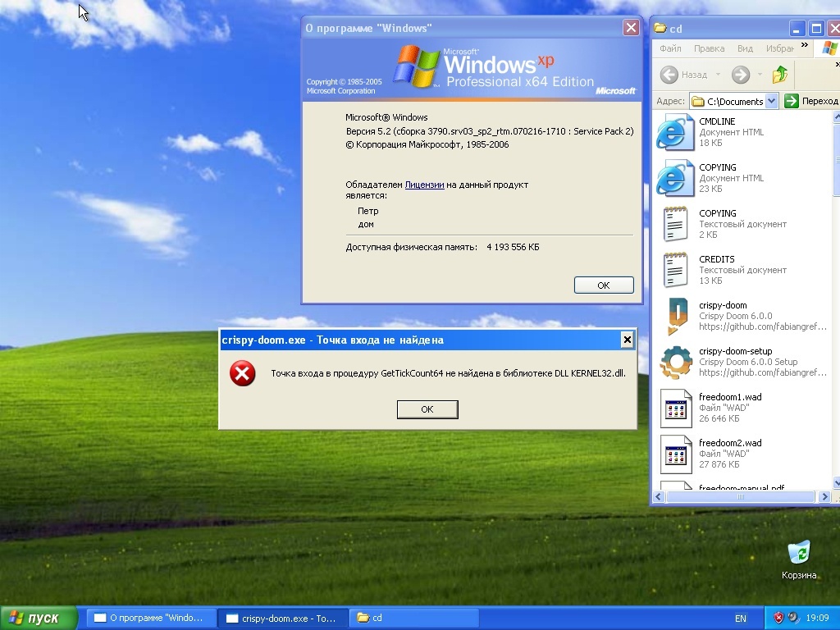
Task: Click the GetTickCount64 error message text
Action: pos(448,373)
